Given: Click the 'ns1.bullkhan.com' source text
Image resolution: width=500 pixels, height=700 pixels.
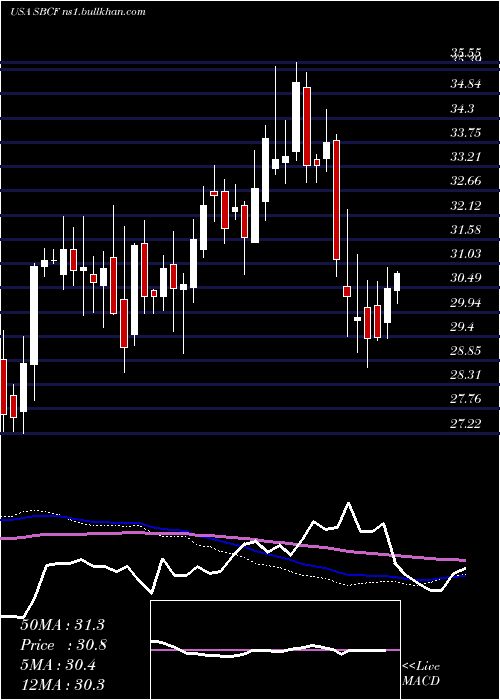Looking at the screenshot, I should point(105,12).
